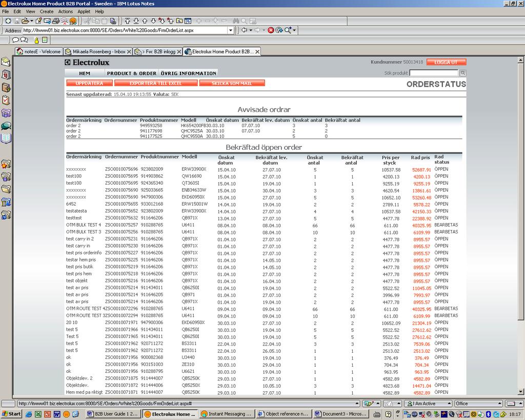Click the 'OTM BULK TEST 4' order label

click(84, 225)
